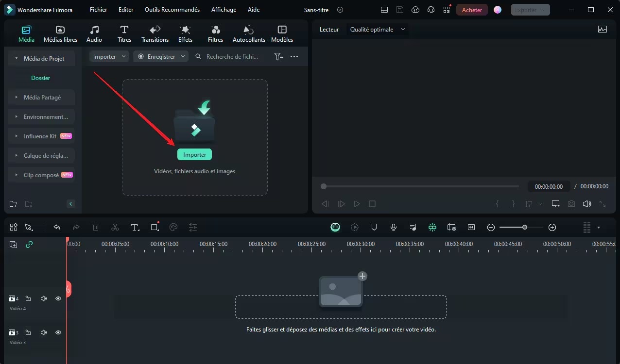Hide the Vidéo 4 track
The height and width of the screenshot is (364, 620).
(x=58, y=298)
